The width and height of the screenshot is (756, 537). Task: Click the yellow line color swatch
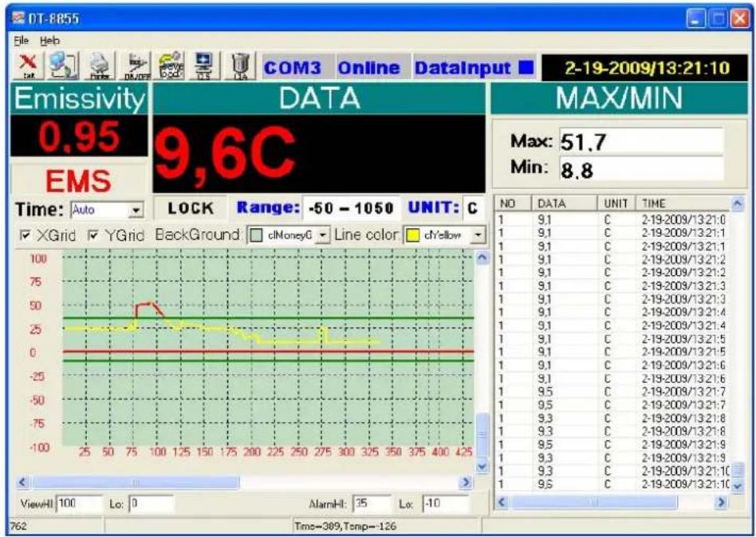(x=411, y=235)
